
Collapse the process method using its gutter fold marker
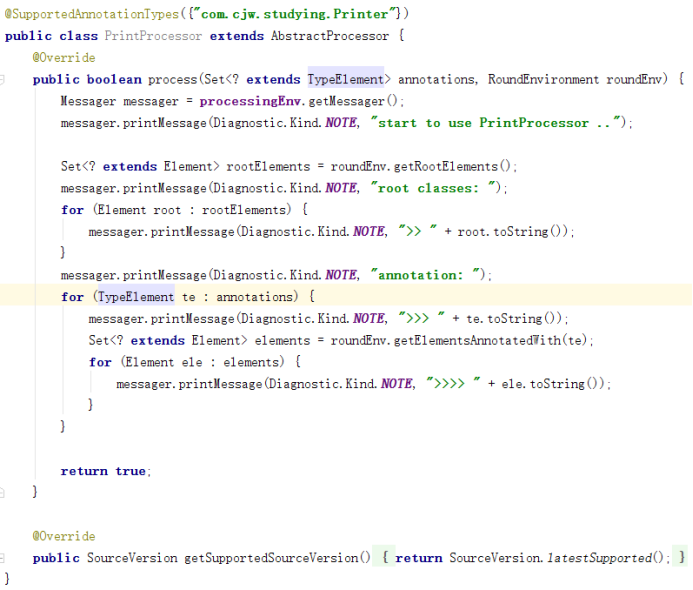pyautogui.click(x=2, y=80)
